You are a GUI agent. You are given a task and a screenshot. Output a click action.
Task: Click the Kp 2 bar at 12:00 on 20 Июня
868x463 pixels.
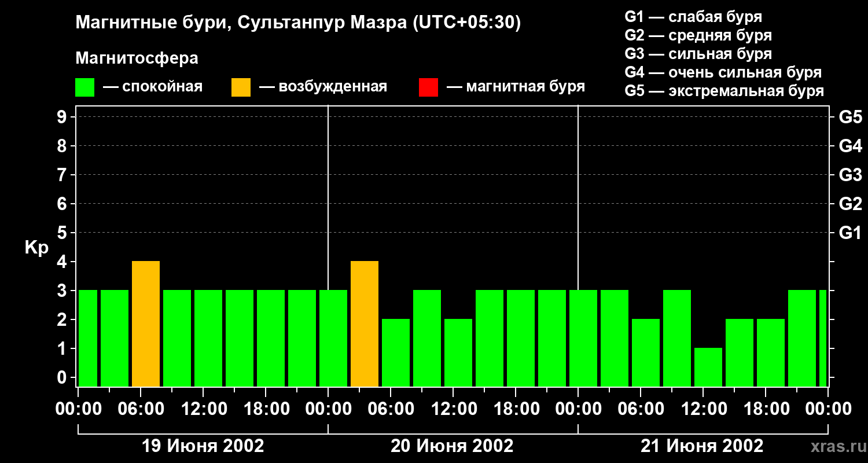(458, 353)
